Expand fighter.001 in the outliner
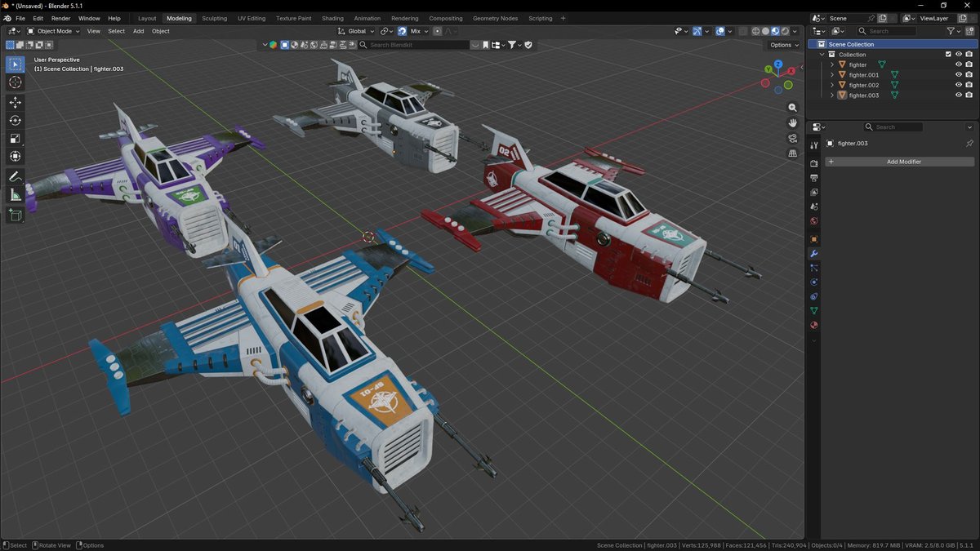The width and height of the screenshot is (980, 551). 832,75
